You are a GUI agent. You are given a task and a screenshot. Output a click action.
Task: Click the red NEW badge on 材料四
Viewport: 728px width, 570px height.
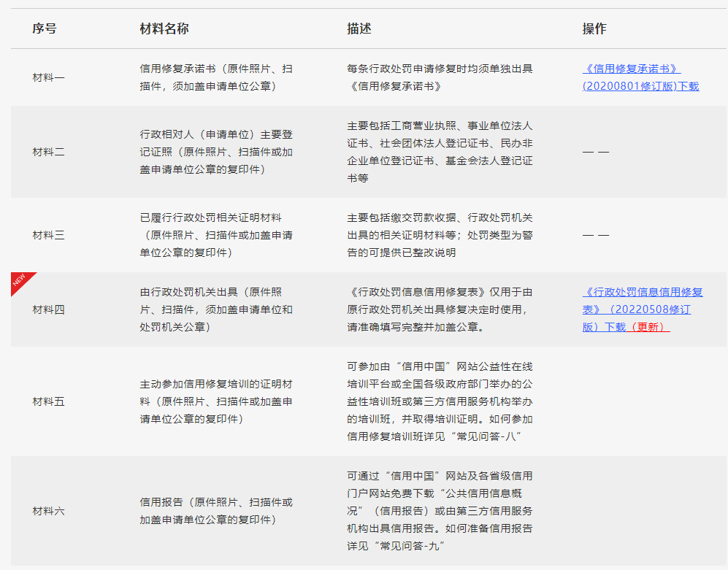[x=21, y=281]
